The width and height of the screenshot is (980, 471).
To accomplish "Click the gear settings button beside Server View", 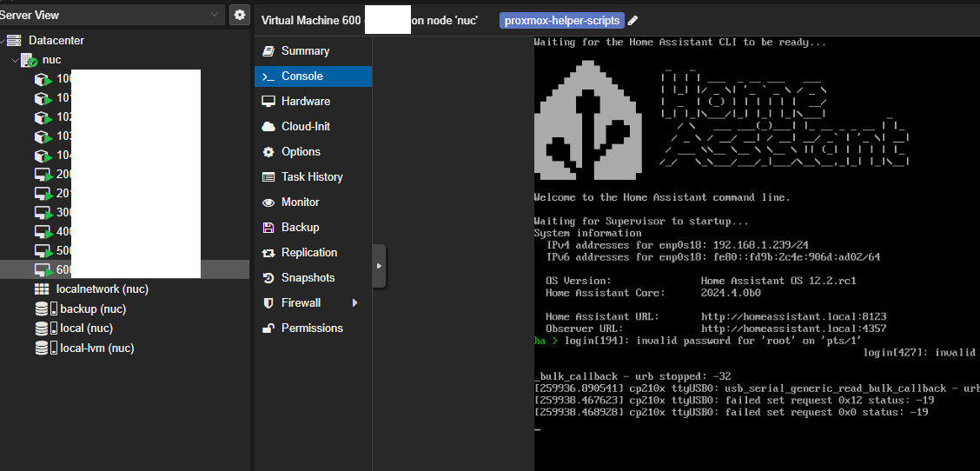I will point(240,15).
